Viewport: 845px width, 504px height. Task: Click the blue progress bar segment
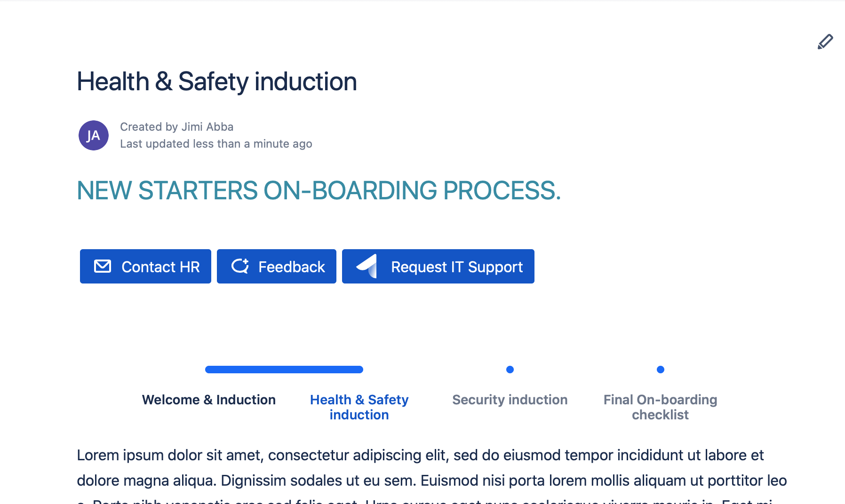click(x=284, y=370)
